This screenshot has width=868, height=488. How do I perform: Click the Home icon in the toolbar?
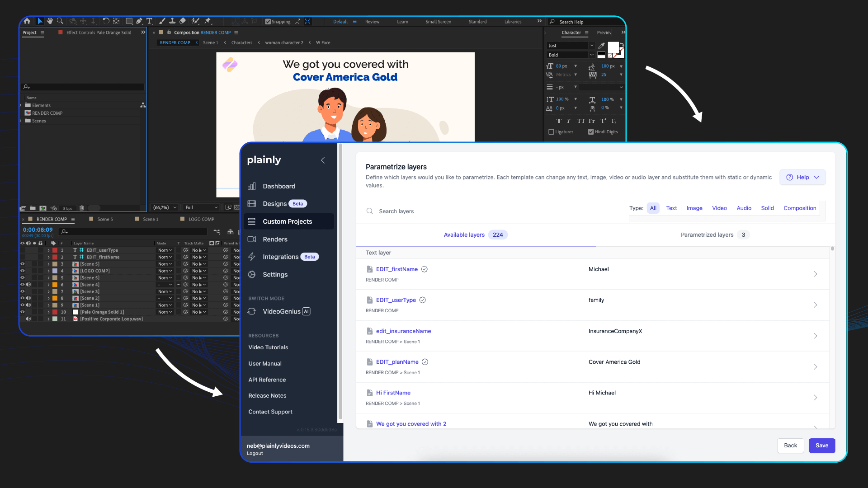coord(27,21)
